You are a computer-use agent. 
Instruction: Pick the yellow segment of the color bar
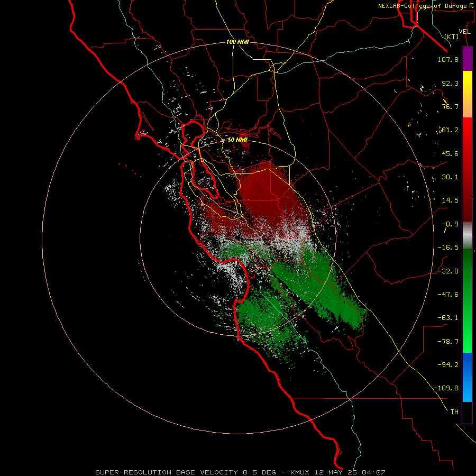[x=467, y=94]
